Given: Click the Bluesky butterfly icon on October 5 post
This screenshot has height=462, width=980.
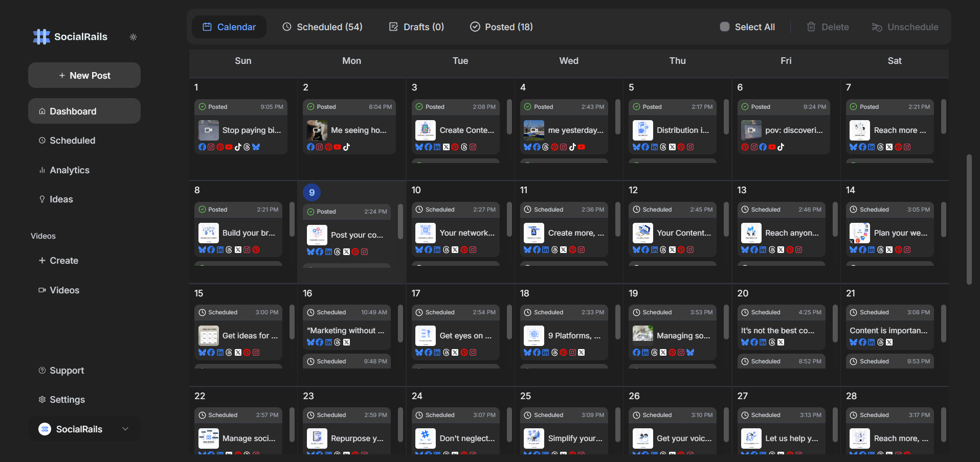Looking at the screenshot, I should click(x=636, y=147).
